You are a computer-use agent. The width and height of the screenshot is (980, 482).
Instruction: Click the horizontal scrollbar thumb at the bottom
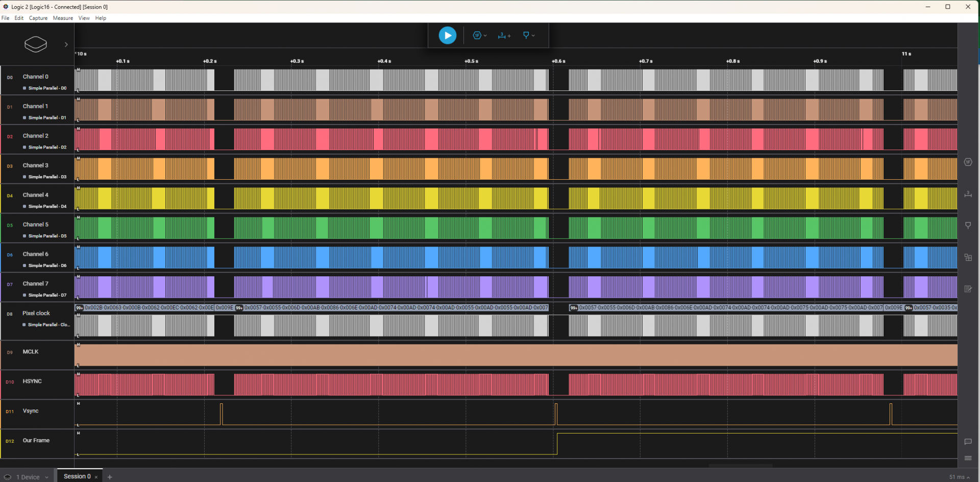click(740, 466)
